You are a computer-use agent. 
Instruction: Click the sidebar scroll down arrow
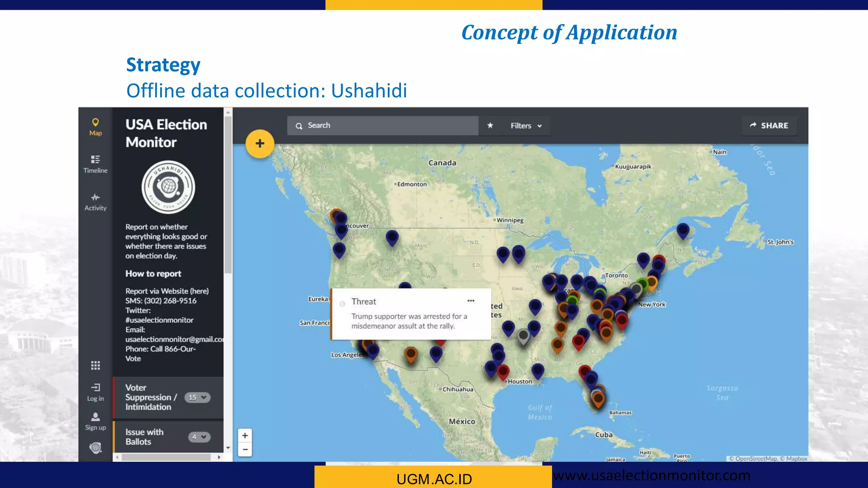coord(228,448)
